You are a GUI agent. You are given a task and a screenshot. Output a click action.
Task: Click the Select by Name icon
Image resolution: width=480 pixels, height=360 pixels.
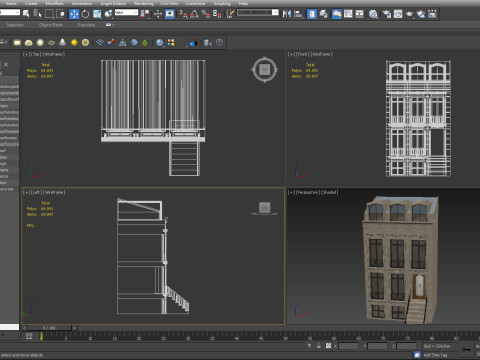pos(37,14)
